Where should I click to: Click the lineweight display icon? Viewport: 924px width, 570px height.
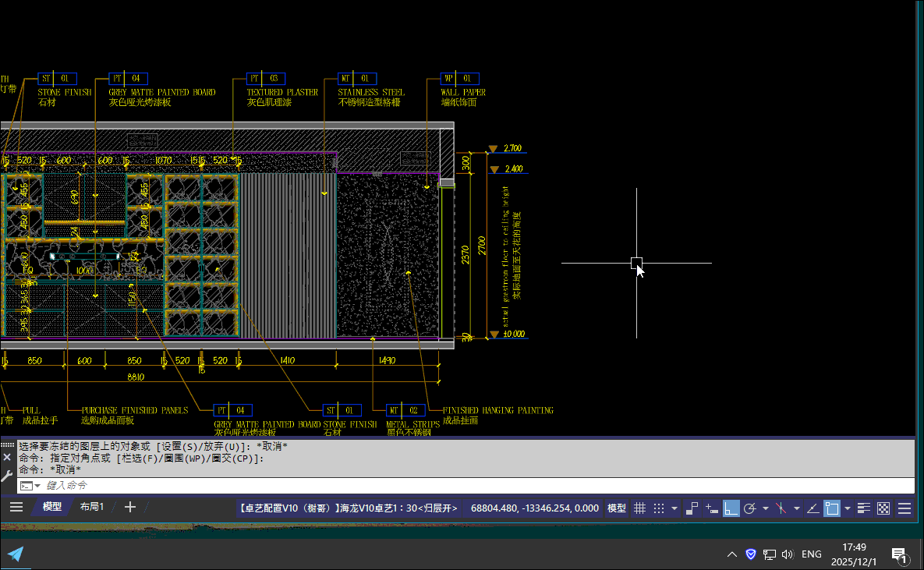pos(864,508)
